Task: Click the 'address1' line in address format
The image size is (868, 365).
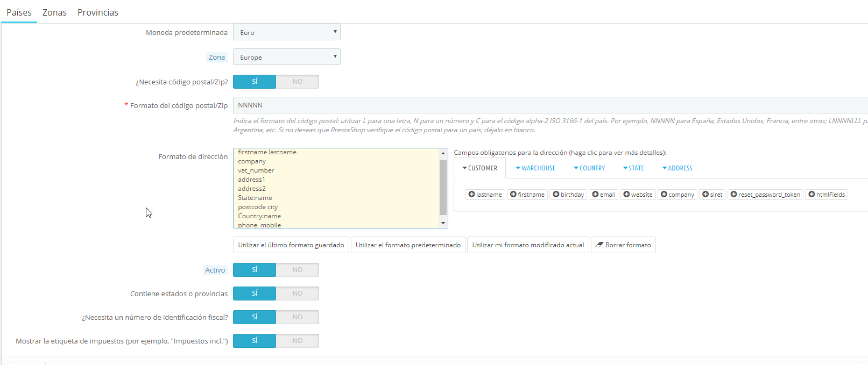Action: pos(252,180)
